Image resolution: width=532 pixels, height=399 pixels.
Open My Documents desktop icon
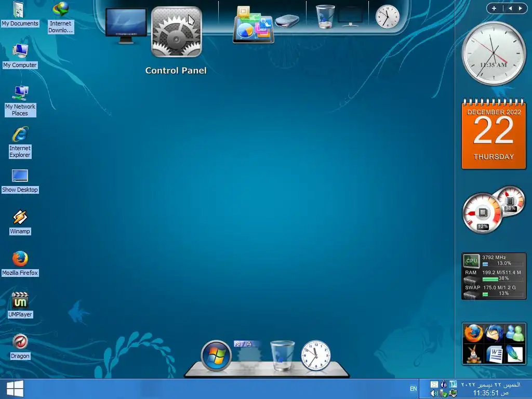pos(20,15)
